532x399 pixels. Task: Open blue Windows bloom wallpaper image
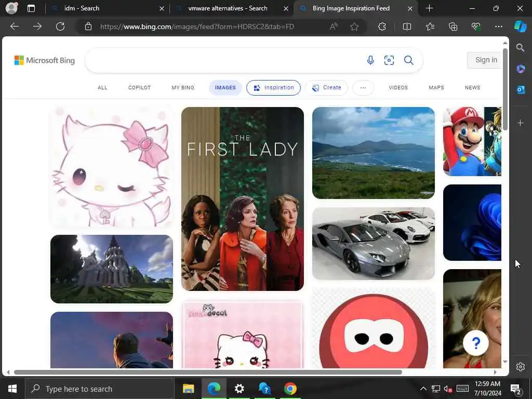(x=472, y=222)
